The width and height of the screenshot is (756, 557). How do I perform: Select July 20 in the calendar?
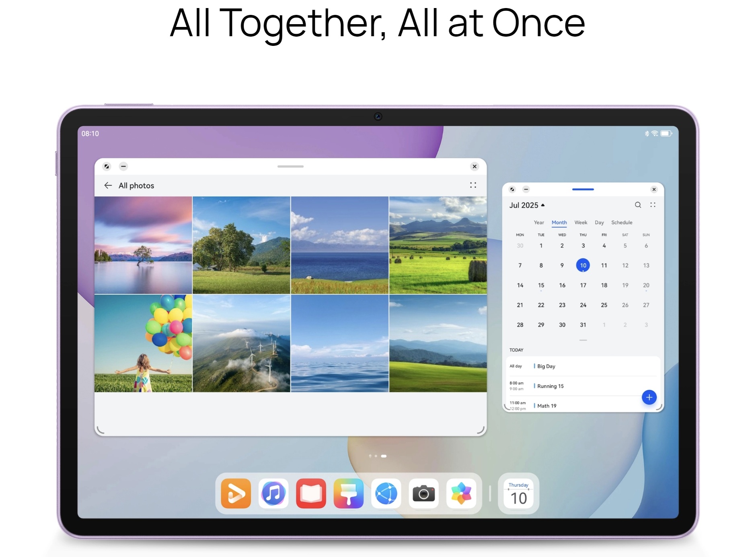point(646,285)
